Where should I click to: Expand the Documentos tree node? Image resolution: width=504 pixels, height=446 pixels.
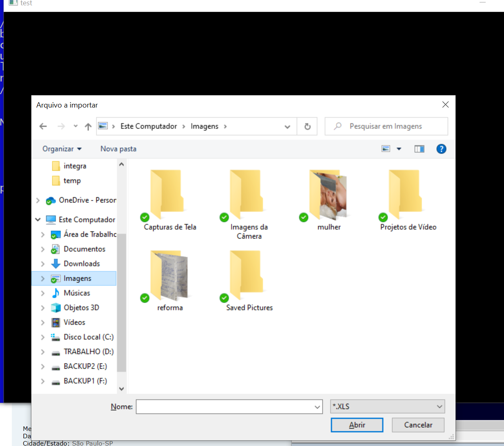pyautogui.click(x=43, y=249)
